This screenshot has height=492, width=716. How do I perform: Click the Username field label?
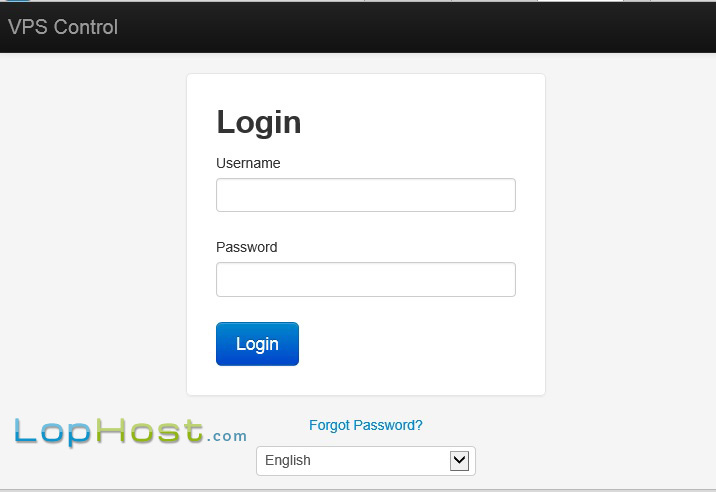pyautogui.click(x=248, y=163)
